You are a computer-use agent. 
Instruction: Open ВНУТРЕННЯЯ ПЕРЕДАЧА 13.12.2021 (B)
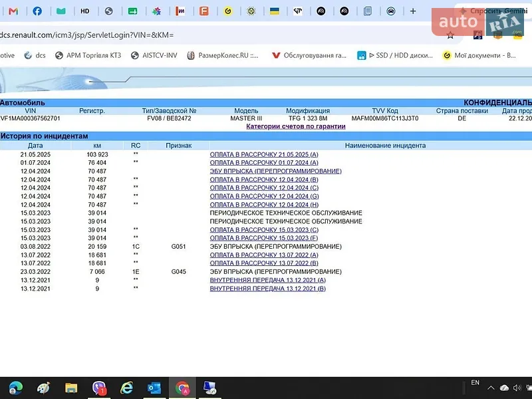(x=268, y=289)
